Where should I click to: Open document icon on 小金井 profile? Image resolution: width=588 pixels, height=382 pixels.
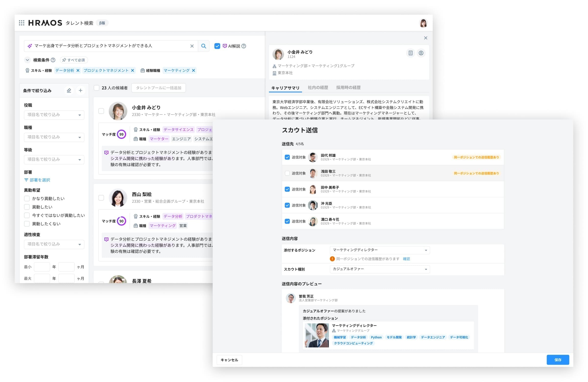click(410, 53)
